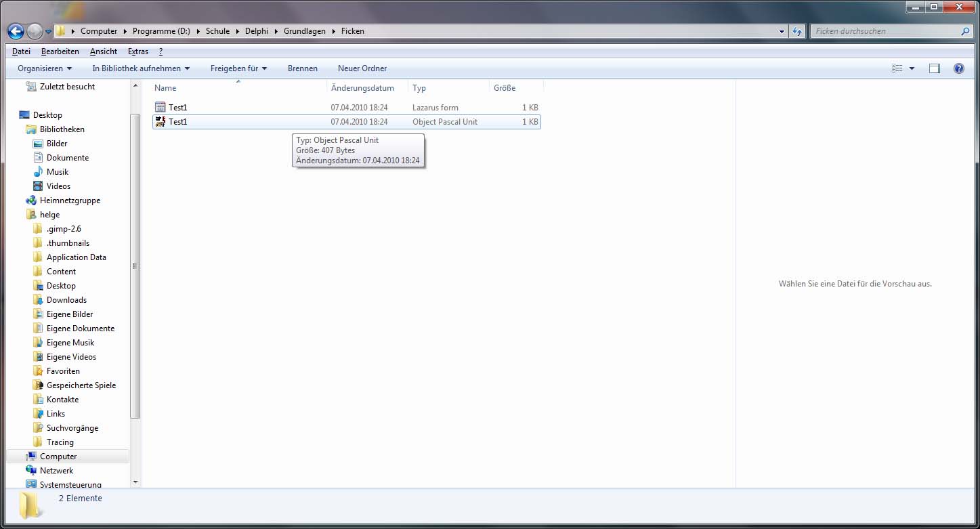Open the Organisieren dropdown menu
Viewport: 980px width, 529px height.
[x=45, y=68]
